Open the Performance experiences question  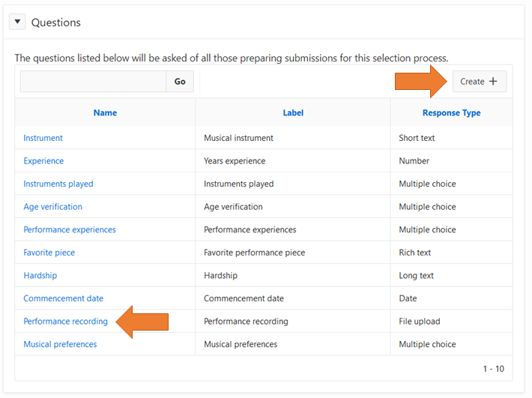(70, 229)
